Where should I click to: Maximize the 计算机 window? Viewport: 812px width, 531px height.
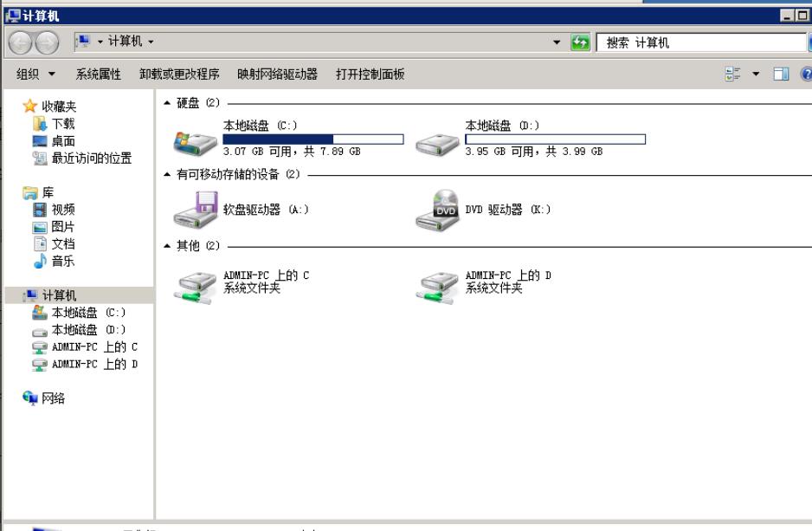point(802,16)
